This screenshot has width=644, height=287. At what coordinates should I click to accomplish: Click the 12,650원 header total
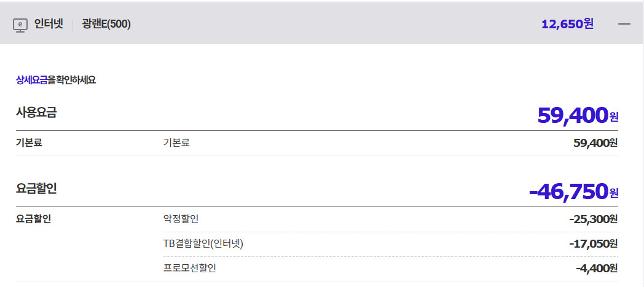567,24
